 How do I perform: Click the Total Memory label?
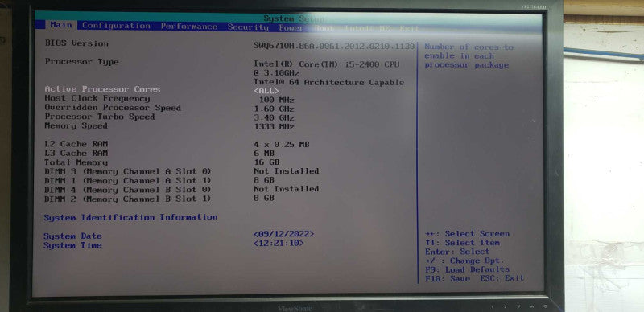[76, 162]
